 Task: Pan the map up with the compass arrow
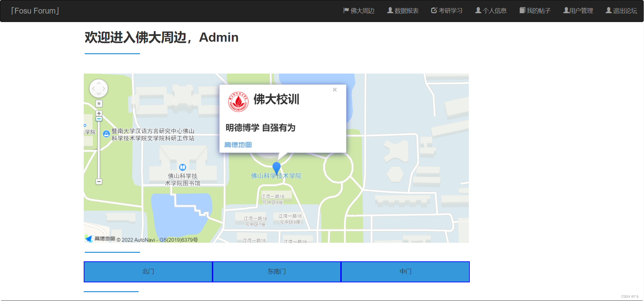99,83
